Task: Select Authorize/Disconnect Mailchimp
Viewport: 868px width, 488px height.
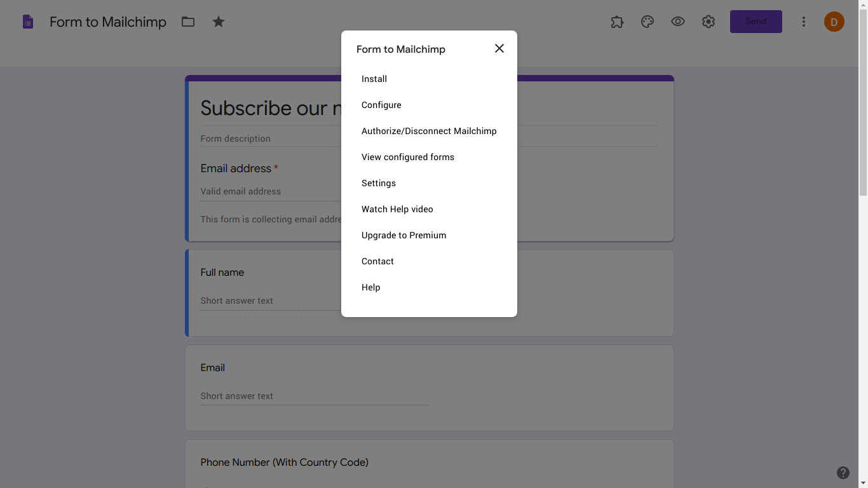Action: (x=429, y=131)
